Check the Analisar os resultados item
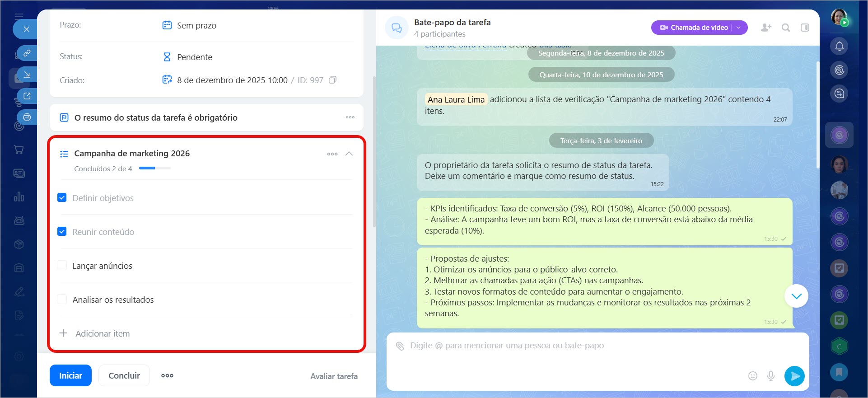This screenshot has width=868, height=398. tap(62, 300)
